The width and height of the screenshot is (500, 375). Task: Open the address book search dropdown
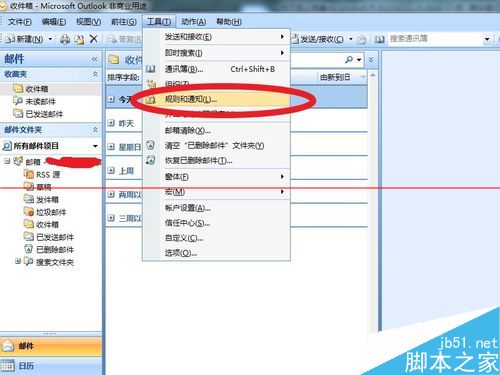487,40
